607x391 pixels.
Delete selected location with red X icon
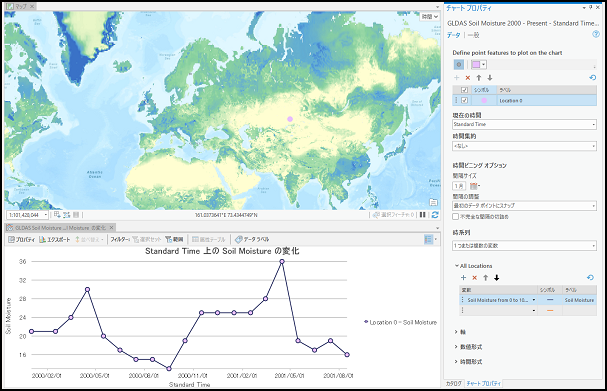(x=468, y=78)
